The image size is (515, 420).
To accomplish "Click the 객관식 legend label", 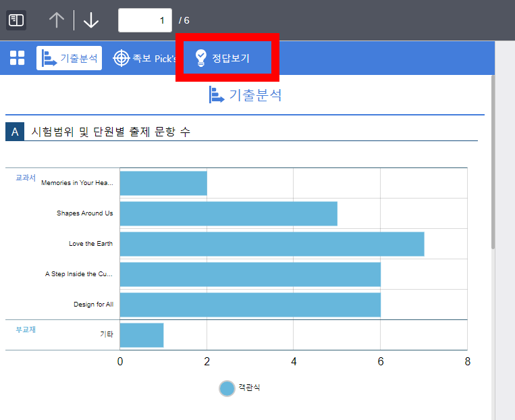I will click(249, 388).
